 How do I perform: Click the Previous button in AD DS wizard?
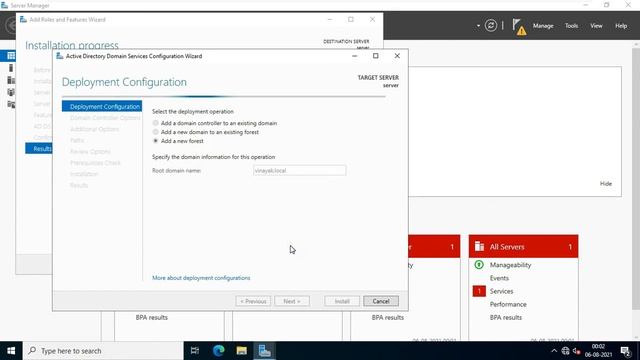(x=253, y=301)
